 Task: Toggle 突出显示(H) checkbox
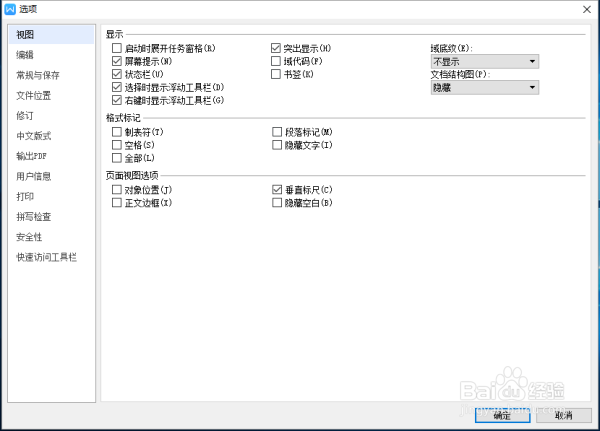276,48
